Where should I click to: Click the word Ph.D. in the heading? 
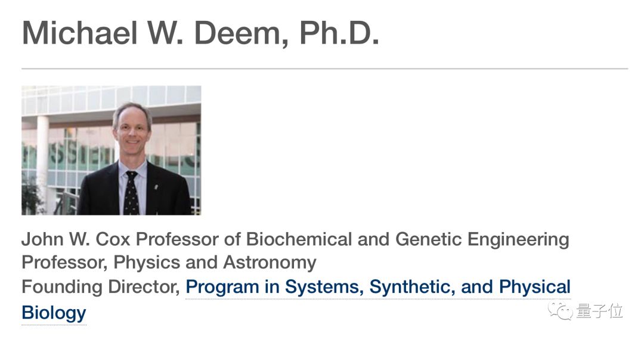click(x=339, y=32)
